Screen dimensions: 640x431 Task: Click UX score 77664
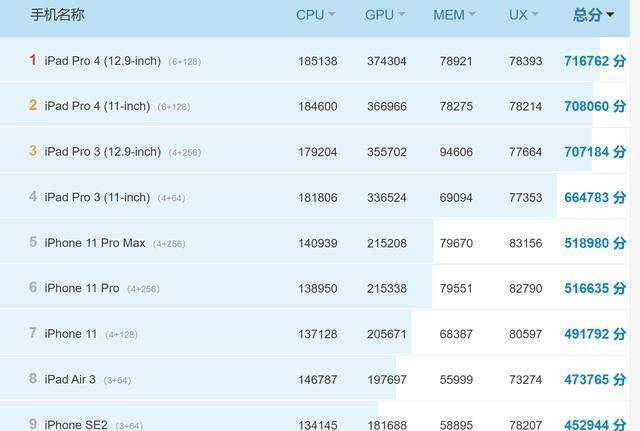coord(525,152)
